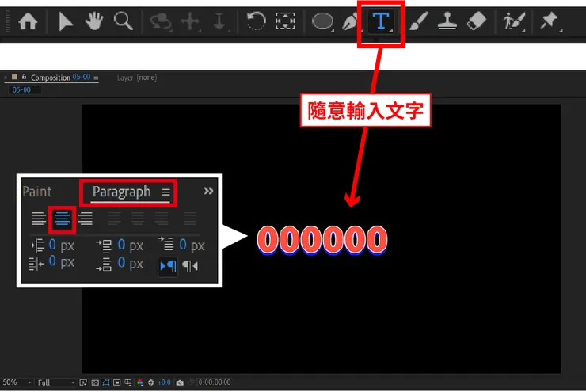Image resolution: width=586 pixels, height=392 pixels.
Task: Select the Clone Stamp tool
Action: point(447,21)
